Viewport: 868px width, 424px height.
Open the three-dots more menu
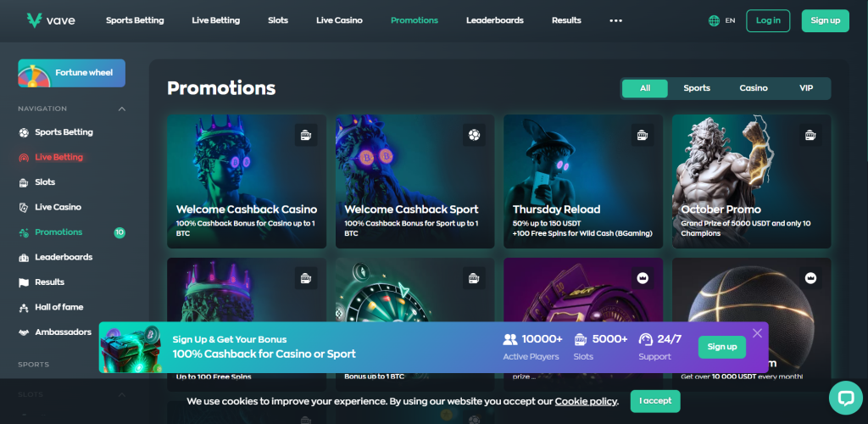click(x=615, y=20)
